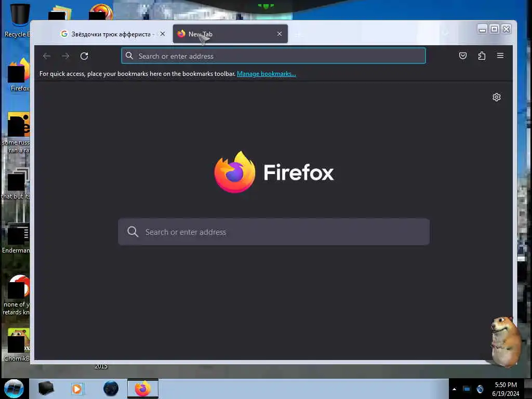The width and height of the screenshot is (532, 399).
Task: Close the Firefox window
Action: point(506,30)
